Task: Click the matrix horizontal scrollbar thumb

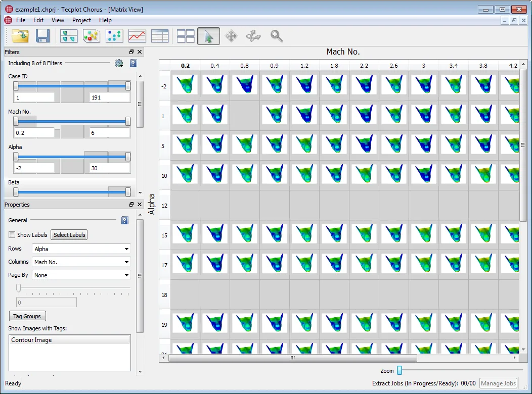Action: click(292, 358)
